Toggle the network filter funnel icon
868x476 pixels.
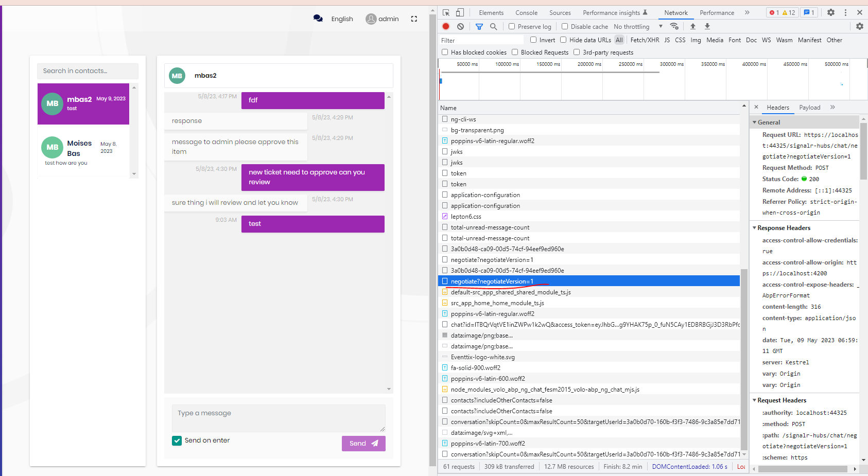[479, 26]
